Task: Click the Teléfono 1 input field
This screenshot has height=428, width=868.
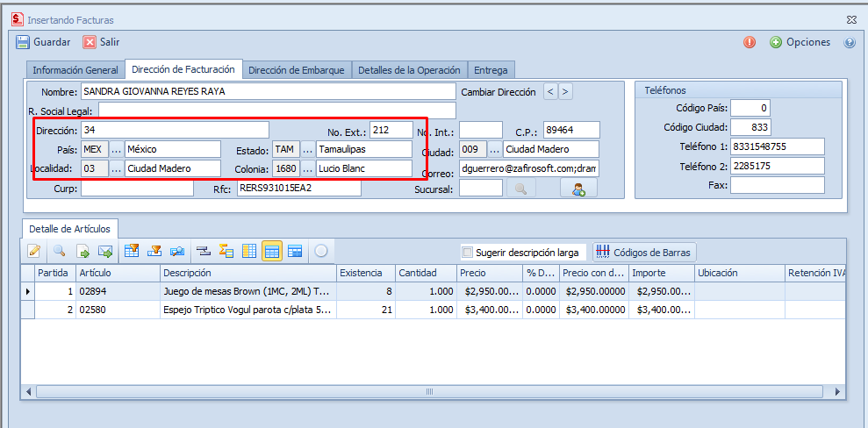Action: pos(777,146)
